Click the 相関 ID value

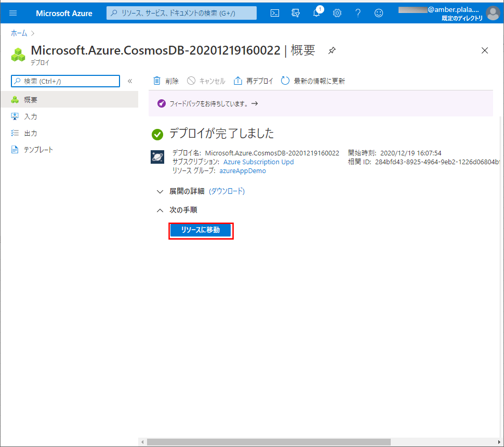click(x=437, y=162)
